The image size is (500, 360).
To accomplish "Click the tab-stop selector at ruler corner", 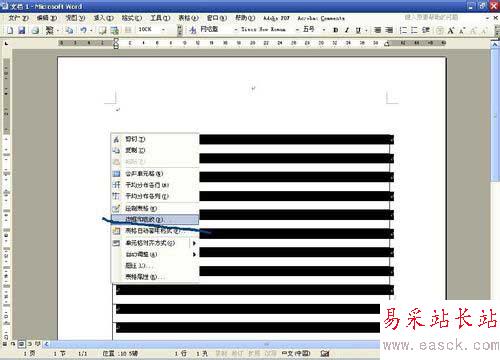I will [x=6, y=43].
